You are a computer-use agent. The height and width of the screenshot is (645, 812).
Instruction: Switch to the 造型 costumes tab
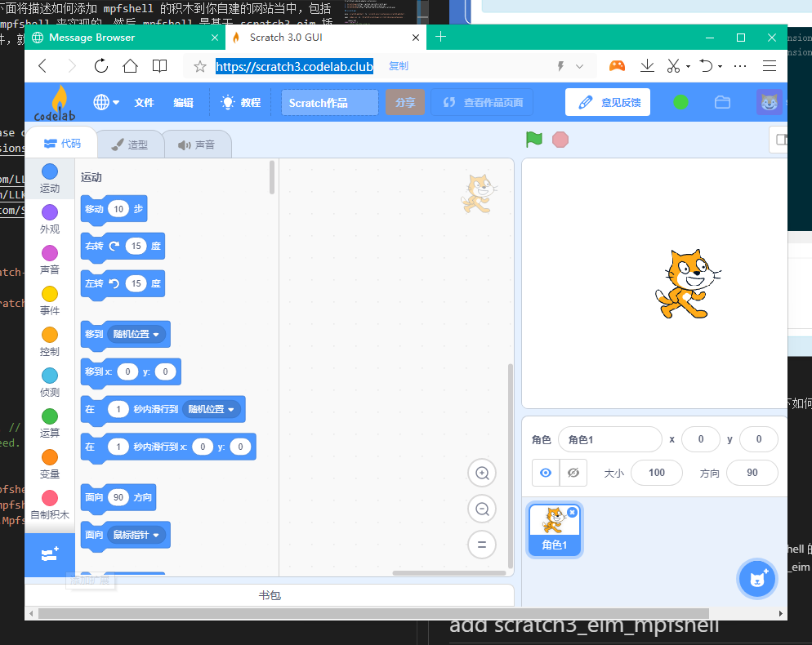pos(130,145)
